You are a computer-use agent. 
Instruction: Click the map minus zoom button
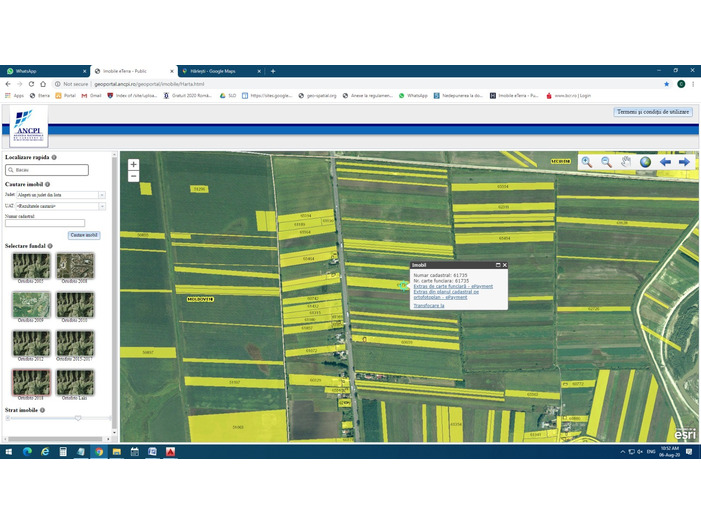click(133, 177)
